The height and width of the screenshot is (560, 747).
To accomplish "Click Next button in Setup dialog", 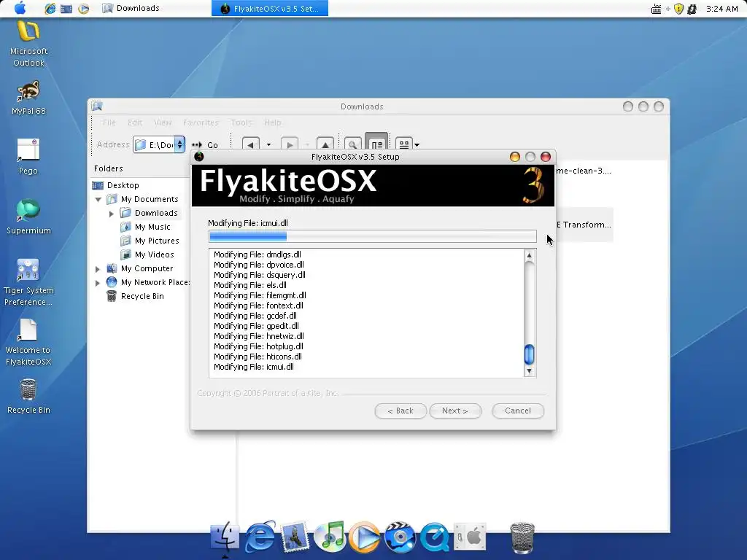I will pos(455,411).
